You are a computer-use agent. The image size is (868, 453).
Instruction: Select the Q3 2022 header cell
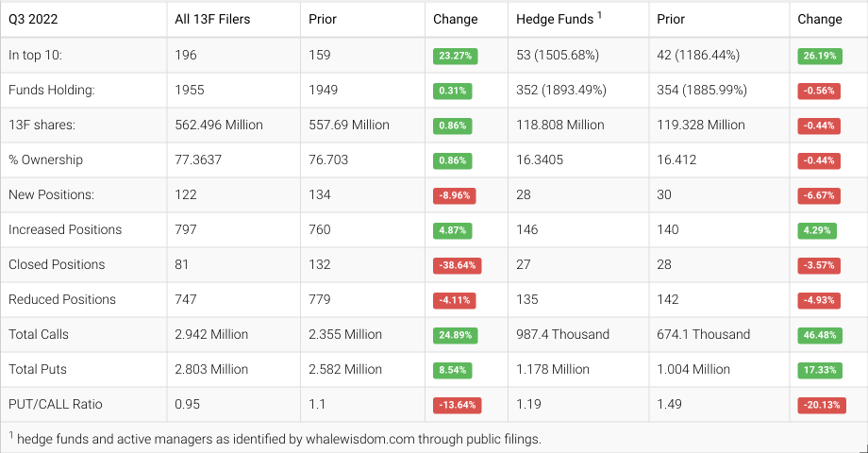33,19
